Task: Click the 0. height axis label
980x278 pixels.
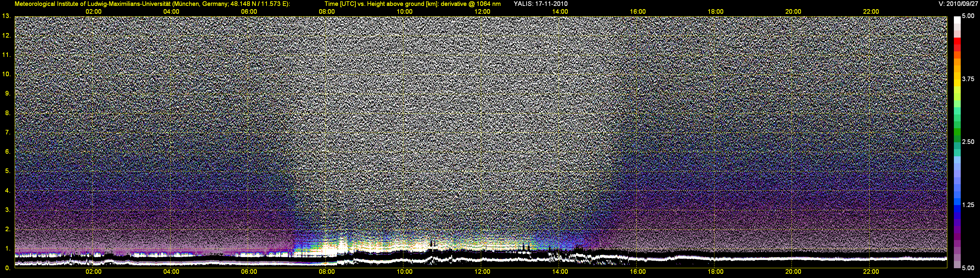Action: [x=8, y=268]
